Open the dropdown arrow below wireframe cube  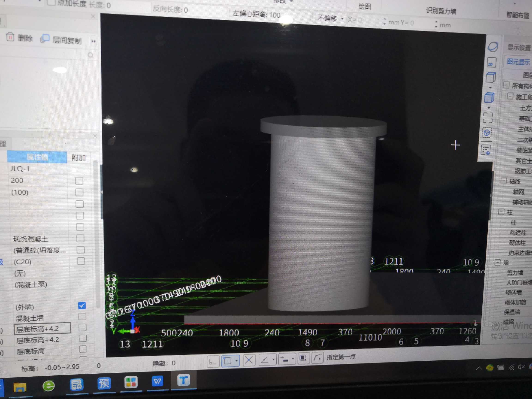point(490,88)
